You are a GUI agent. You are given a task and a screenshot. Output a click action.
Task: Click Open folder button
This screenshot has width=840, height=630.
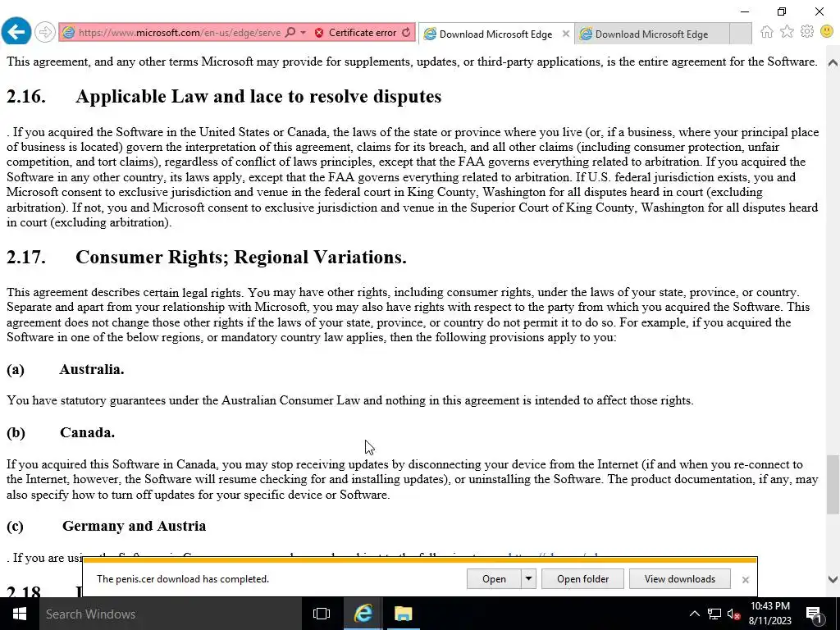click(x=583, y=579)
